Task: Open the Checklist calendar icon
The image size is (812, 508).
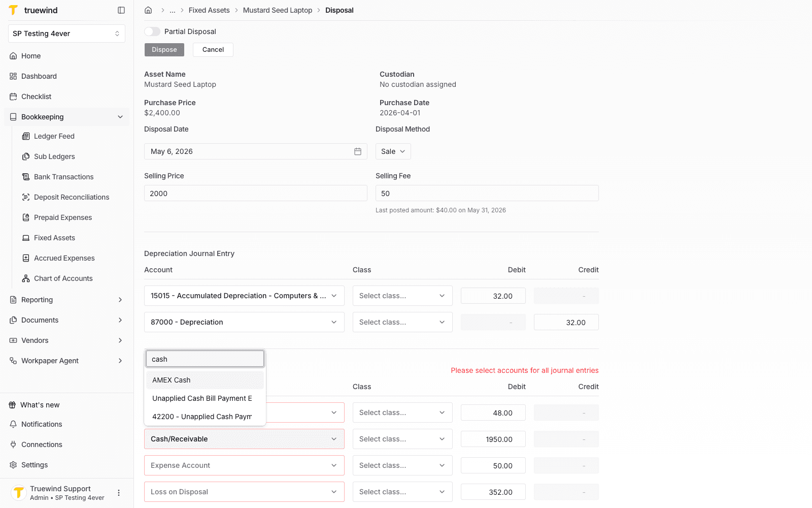Action: 13,97
